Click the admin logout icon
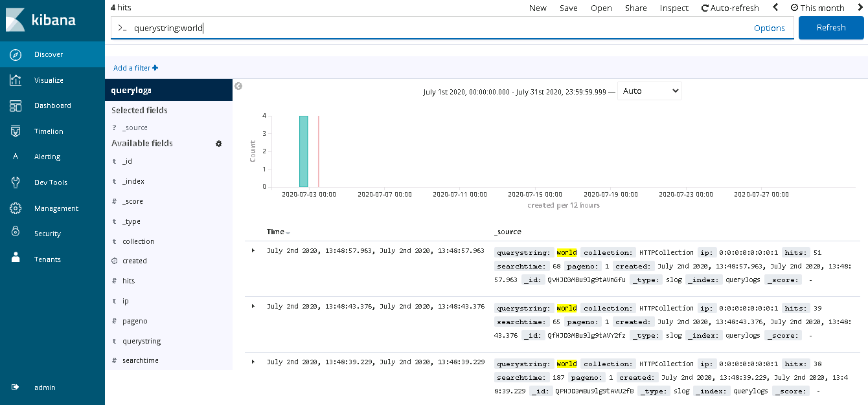This screenshot has height=405, width=868. coord(15,388)
